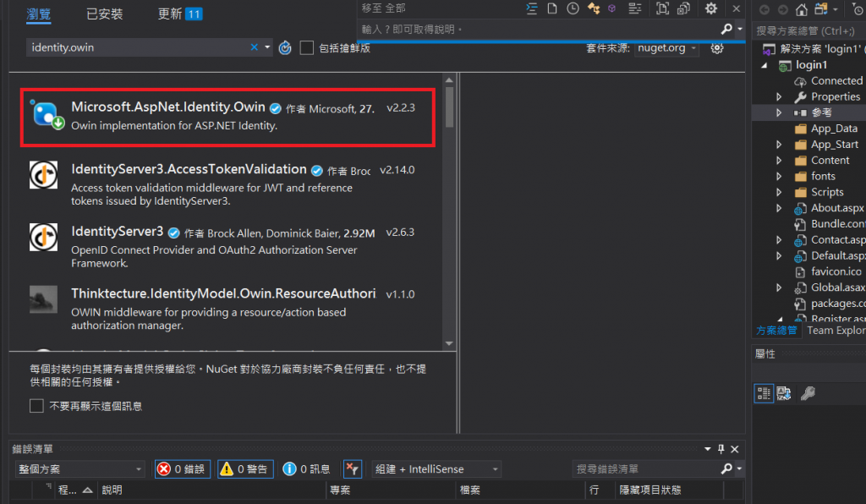This screenshot has width=866, height=504.
Task: Click the stacked copies icon in top toolbar
Action: [683, 8]
